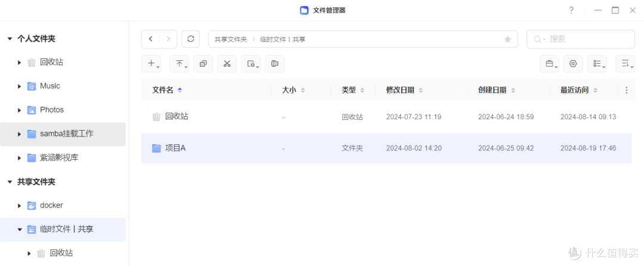This screenshot has height=266, width=644.
Task: Click the search magnifier icon
Action: 537,39
